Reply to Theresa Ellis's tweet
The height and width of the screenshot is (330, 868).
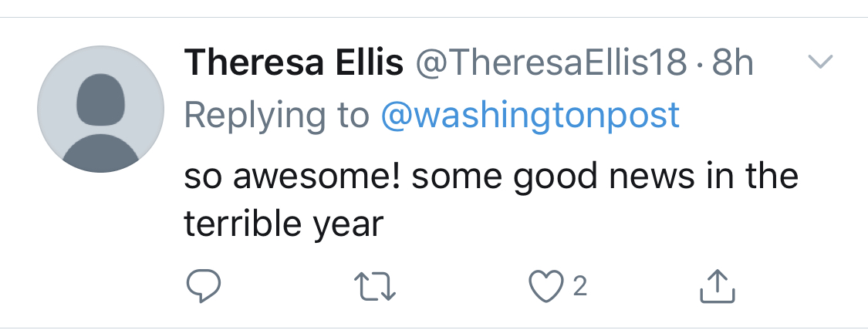204,286
